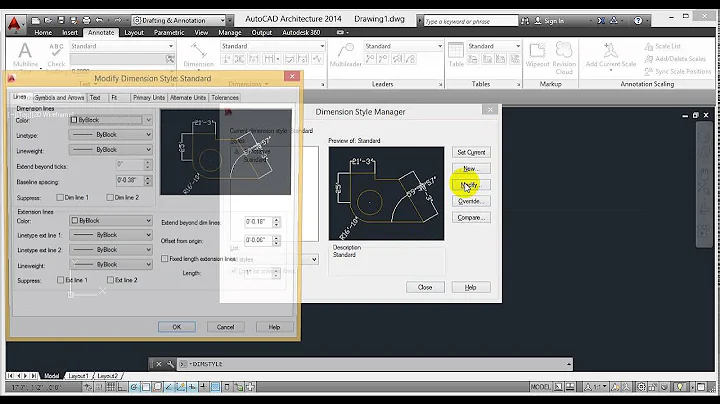This screenshot has width=720, height=404.
Task: Click Compare button in Dimension Style Manager
Action: 471,217
